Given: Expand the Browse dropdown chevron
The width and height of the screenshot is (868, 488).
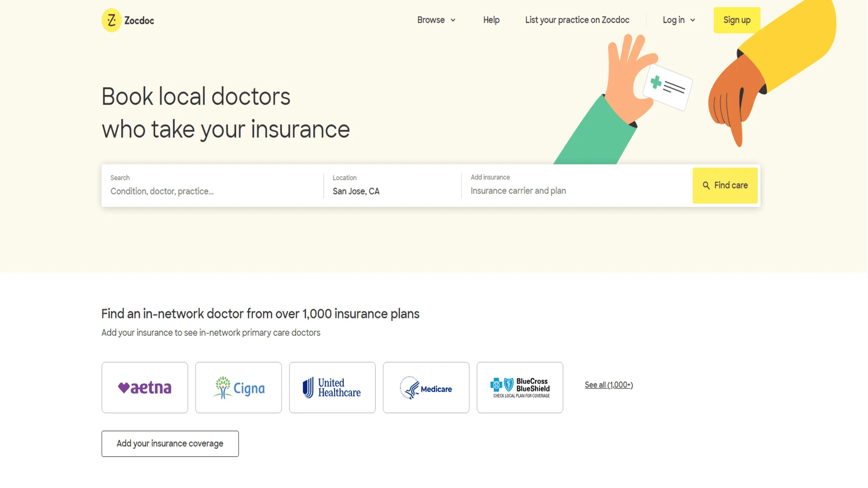Looking at the screenshot, I should pyautogui.click(x=453, y=20).
